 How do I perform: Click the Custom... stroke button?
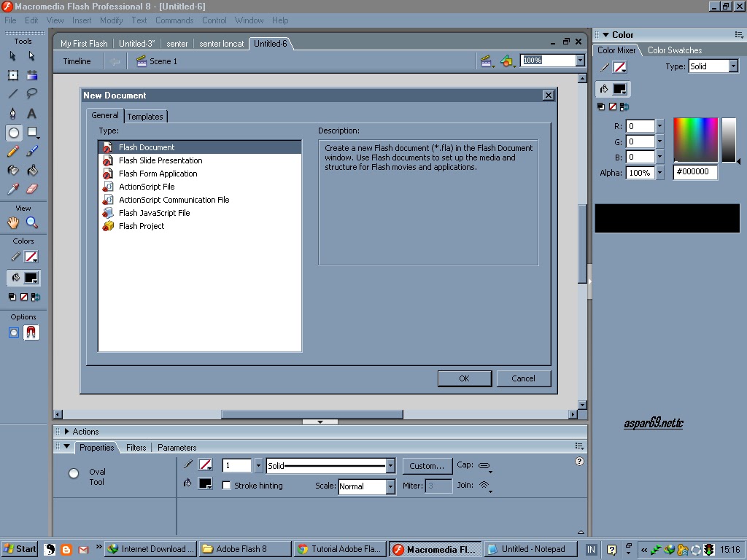tap(427, 466)
